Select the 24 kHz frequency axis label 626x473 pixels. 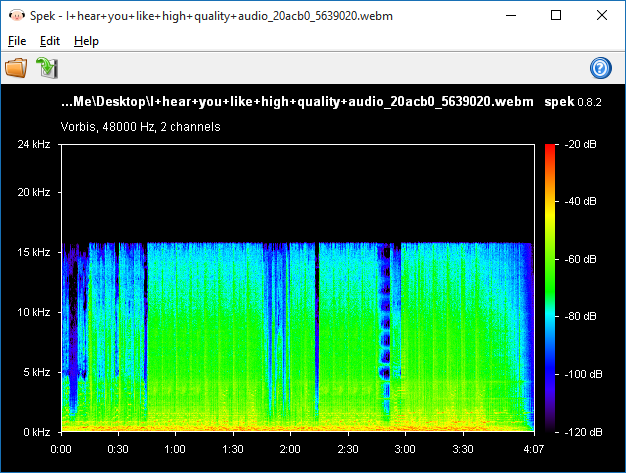[x=33, y=145]
